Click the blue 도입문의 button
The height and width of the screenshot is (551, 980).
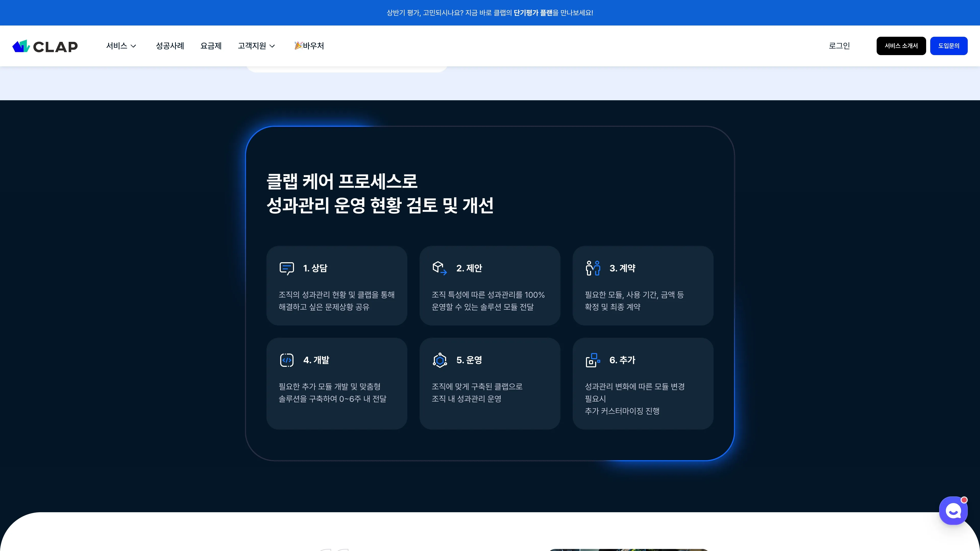click(x=949, y=46)
